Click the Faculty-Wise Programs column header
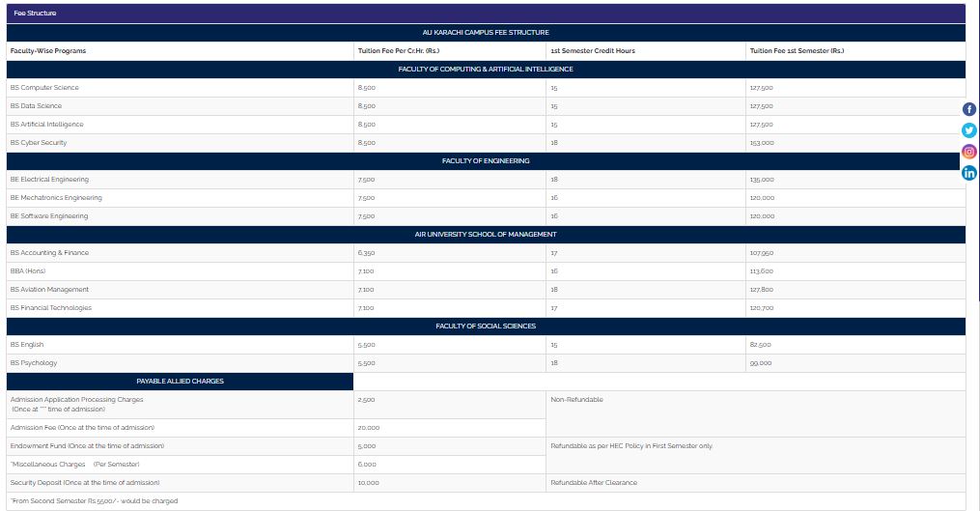This screenshot has height=511, width=980. (48, 50)
